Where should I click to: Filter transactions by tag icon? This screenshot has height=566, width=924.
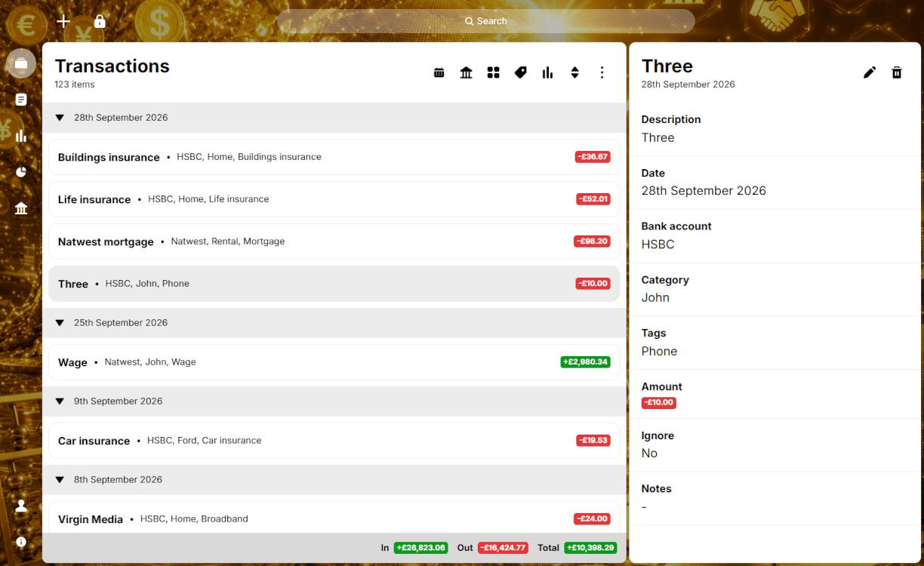[x=521, y=72]
